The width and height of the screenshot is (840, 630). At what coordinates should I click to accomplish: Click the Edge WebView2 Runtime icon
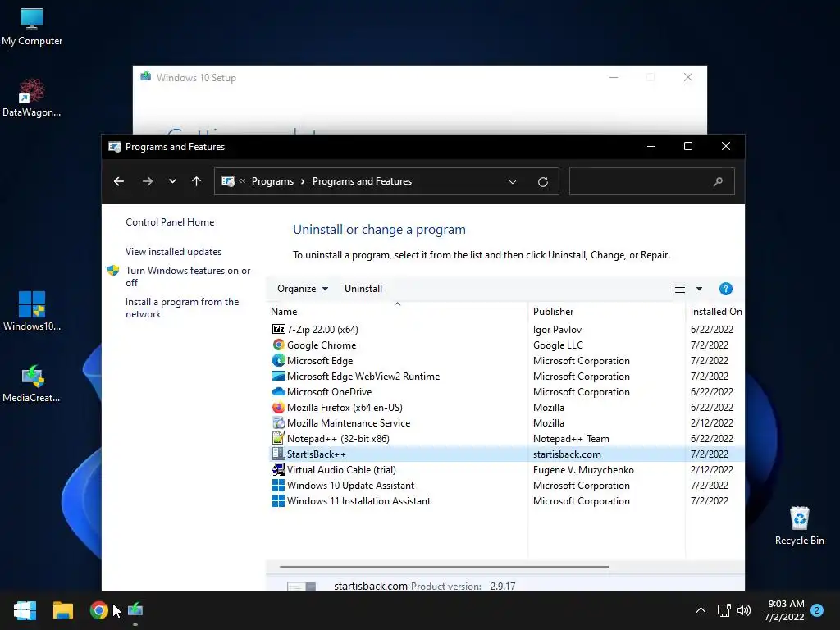click(278, 376)
